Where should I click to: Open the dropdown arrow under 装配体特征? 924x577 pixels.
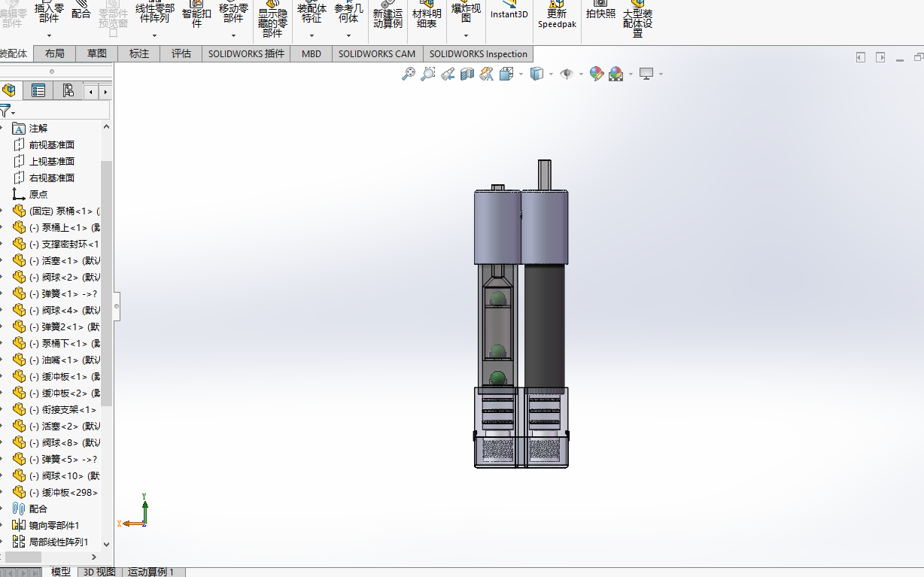312,35
